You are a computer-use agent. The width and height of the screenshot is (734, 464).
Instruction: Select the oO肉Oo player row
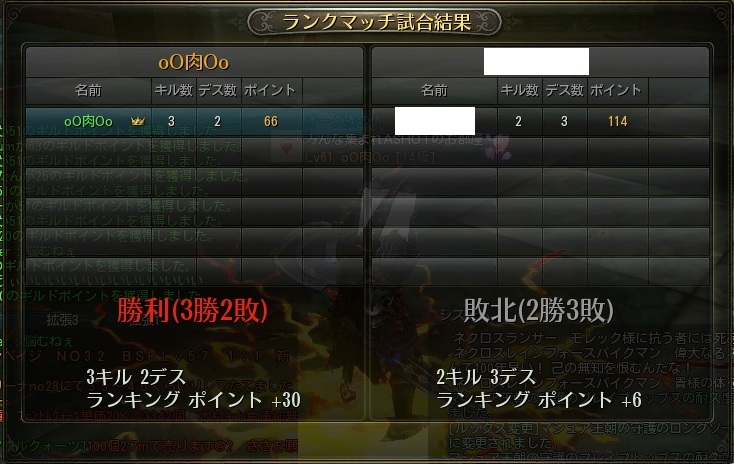[x=194, y=121]
